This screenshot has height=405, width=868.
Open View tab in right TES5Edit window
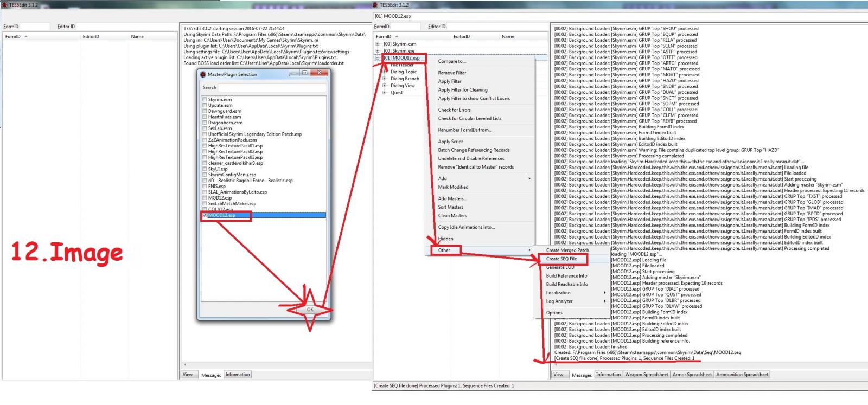coord(558,375)
